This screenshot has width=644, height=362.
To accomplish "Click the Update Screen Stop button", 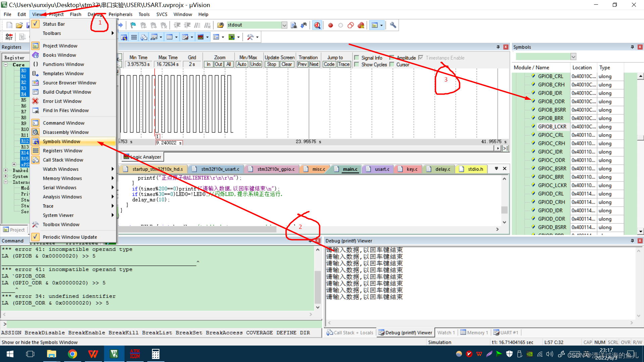I will [271, 64].
